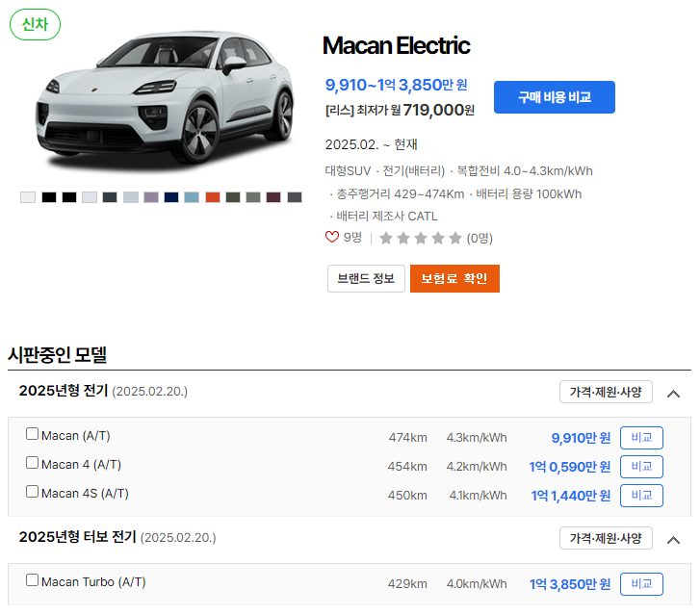The width and height of the screenshot is (700, 615).
Task: Select the Macan Turbo (A/T) checkbox
Action: coord(32,580)
